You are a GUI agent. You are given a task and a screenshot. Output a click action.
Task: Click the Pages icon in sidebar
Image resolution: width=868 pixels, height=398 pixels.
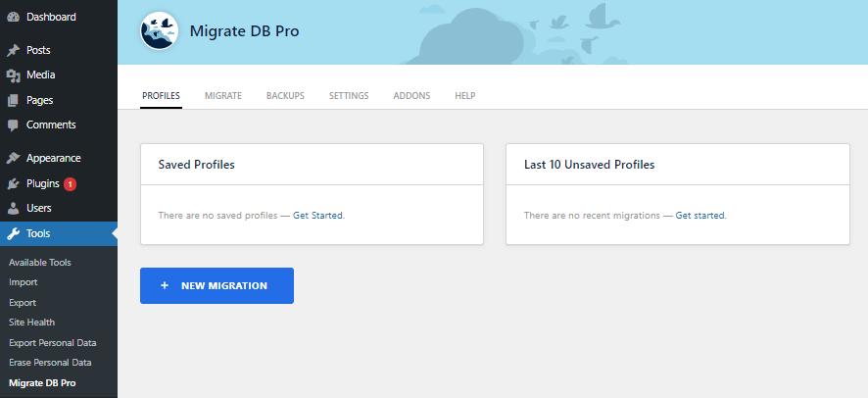click(14, 100)
